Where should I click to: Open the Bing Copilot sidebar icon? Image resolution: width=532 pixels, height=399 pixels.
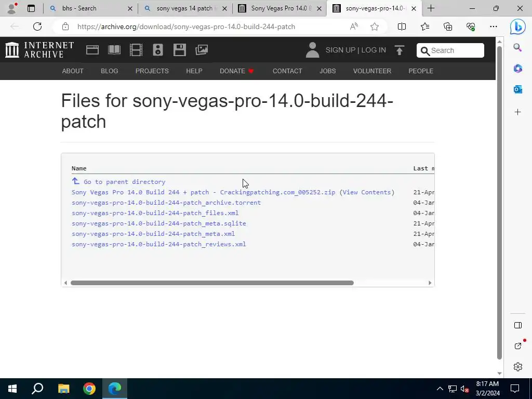pyautogui.click(x=518, y=26)
